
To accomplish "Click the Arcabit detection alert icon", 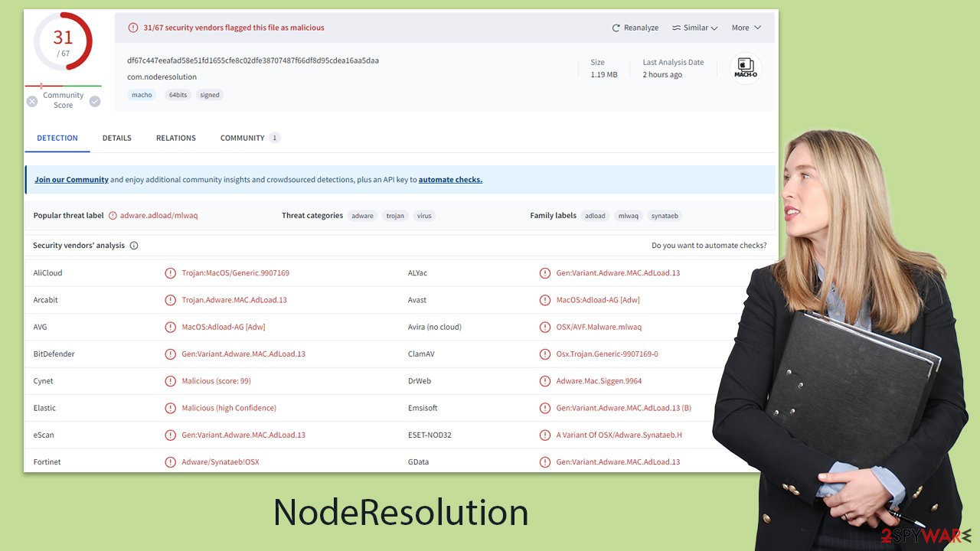I will tap(171, 300).
